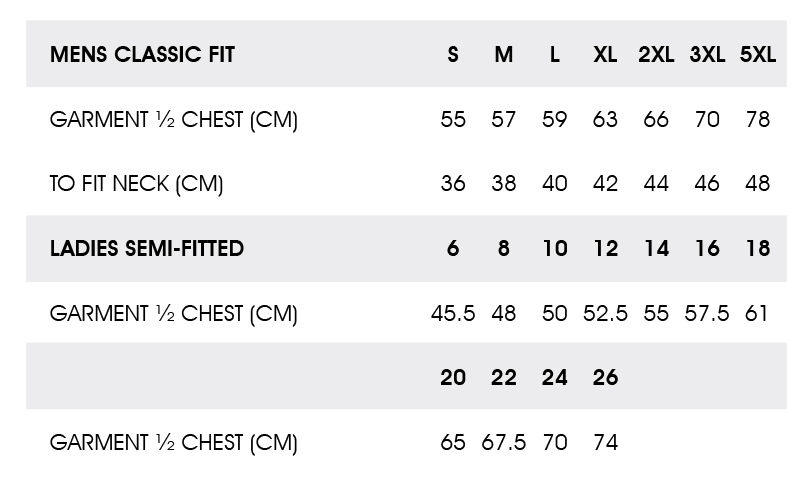Select ladies size 18 header
The height and width of the screenshot is (480, 810).
(x=758, y=249)
